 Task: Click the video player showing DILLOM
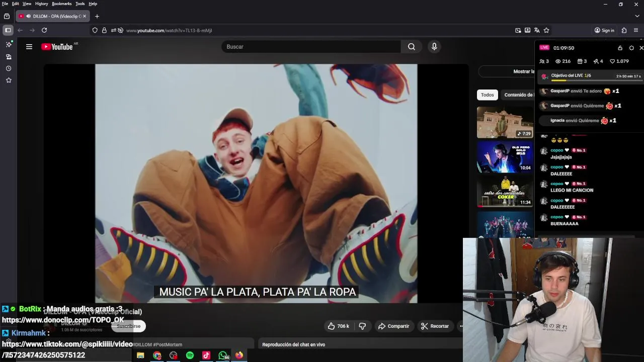[x=256, y=184]
